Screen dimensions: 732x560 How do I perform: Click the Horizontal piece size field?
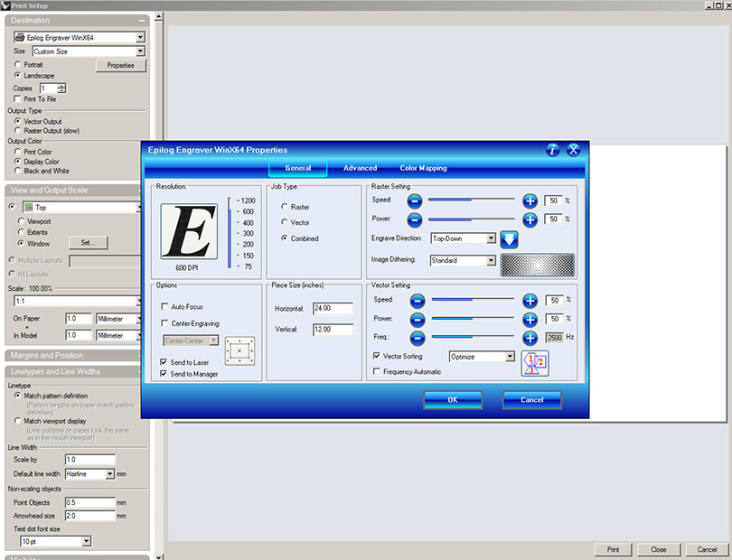tap(333, 309)
